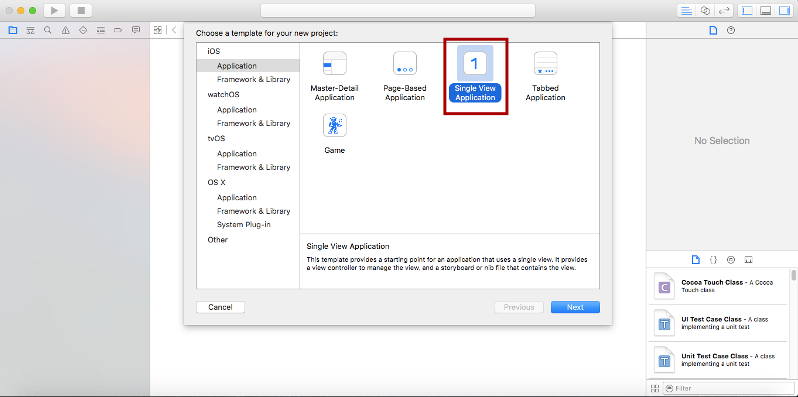Image resolution: width=798 pixels, height=397 pixels.
Task: Select the Unit Test Case Class item
Action: pos(718,360)
